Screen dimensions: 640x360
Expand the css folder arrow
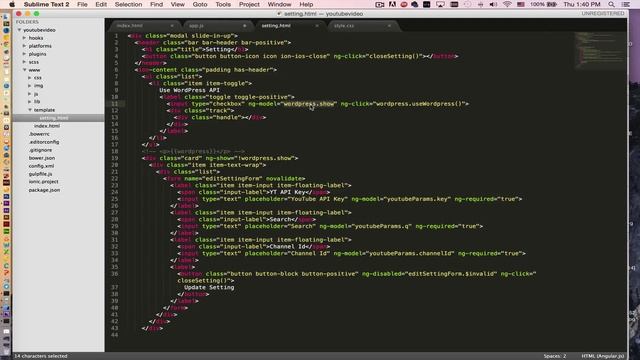[x=30, y=78]
